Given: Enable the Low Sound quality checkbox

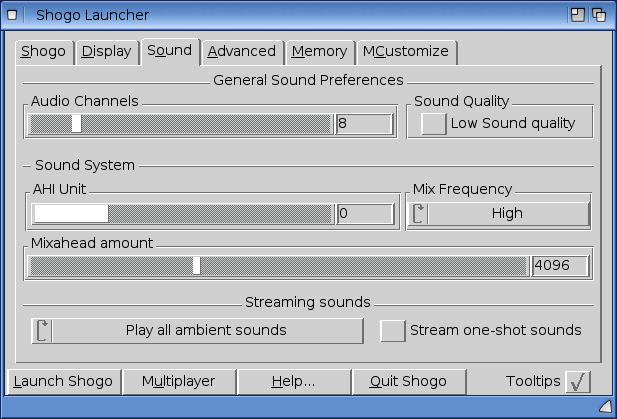Looking at the screenshot, I should [434, 124].
